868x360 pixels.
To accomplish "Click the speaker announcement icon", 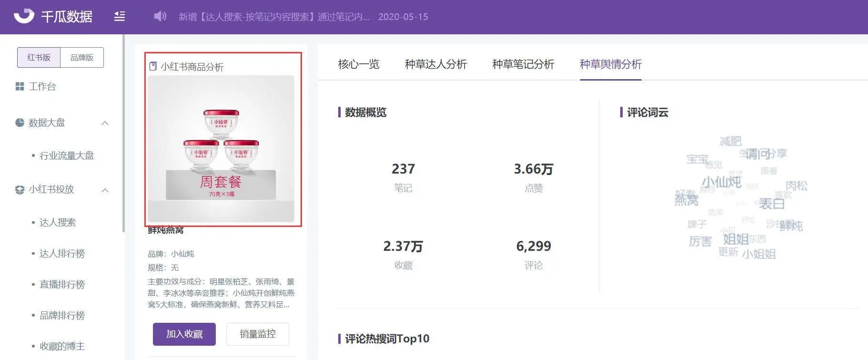I will [160, 17].
